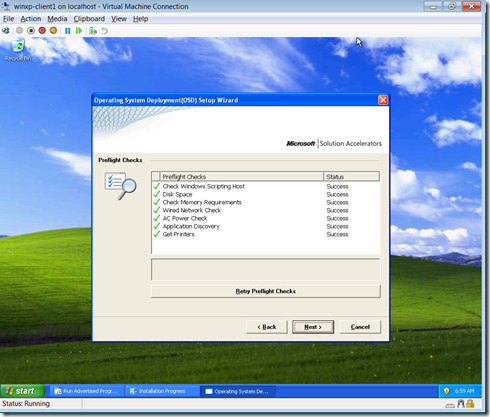Image resolution: width=490 pixels, height=417 pixels.
Task: Open the XP Start menu
Action: [22, 391]
